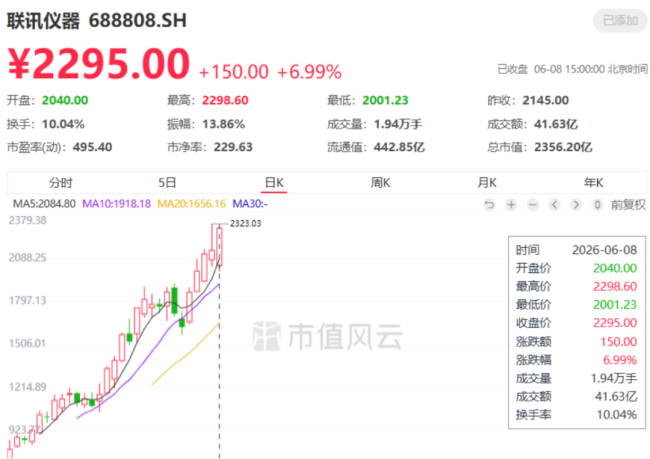Shift chart right with the right arrow icon
Screen dimensions: 650x459
pos(576,204)
